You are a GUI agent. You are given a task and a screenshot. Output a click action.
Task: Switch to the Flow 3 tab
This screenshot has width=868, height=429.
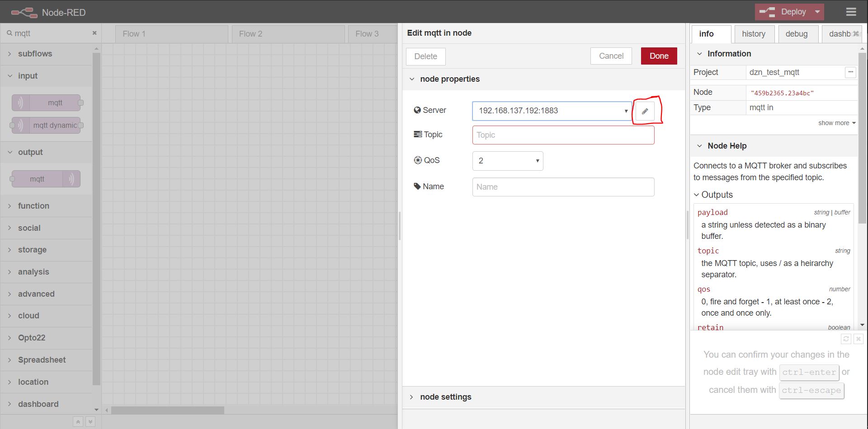(373, 34)
